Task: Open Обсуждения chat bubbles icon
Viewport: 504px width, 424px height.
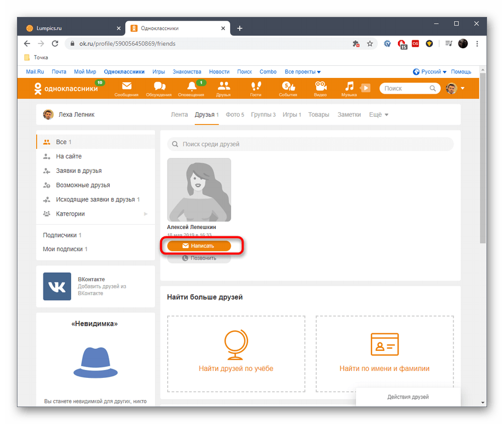Action: (159, 86)
